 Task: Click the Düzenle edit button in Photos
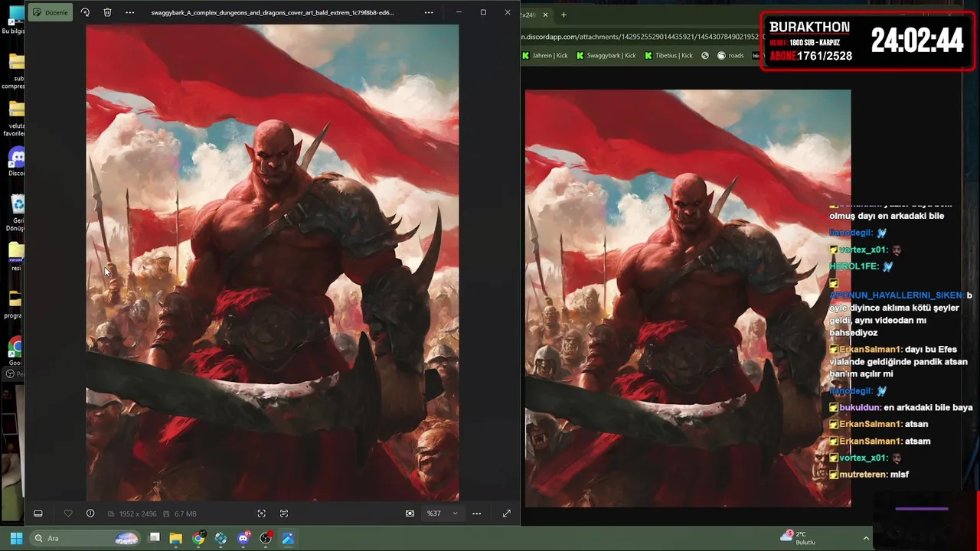pos(49,12)
